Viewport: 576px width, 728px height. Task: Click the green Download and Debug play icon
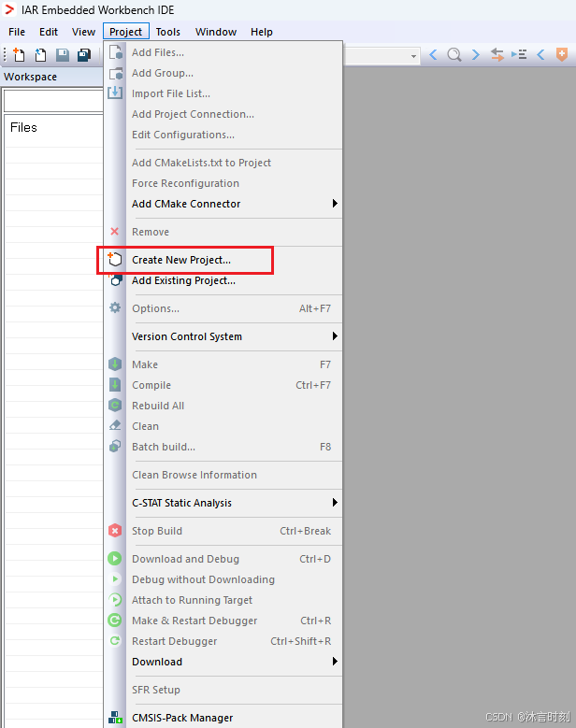(x=115, y=558)
